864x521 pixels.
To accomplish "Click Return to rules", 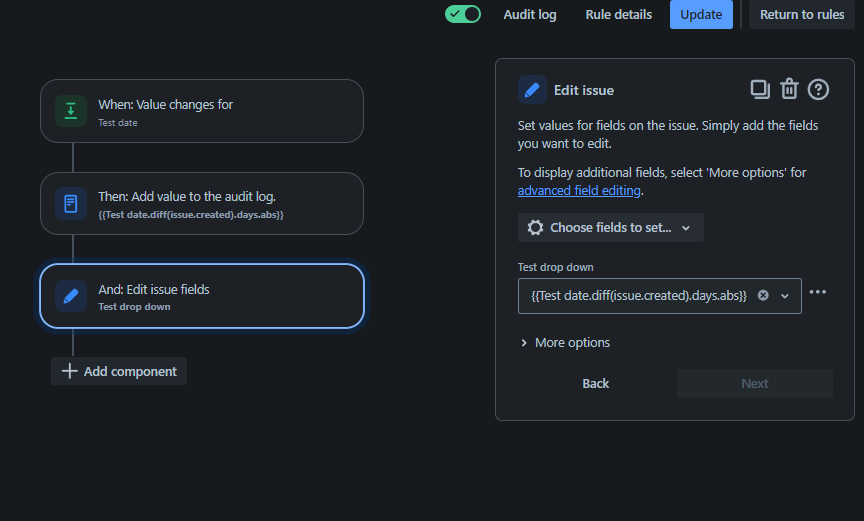I will coord(802,15).
